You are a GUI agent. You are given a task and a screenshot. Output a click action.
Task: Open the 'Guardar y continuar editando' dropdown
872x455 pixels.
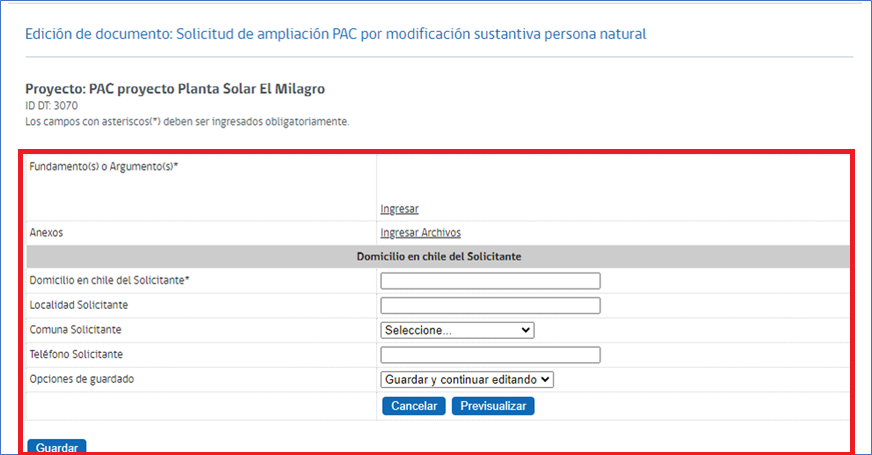[x=467, y=380]
